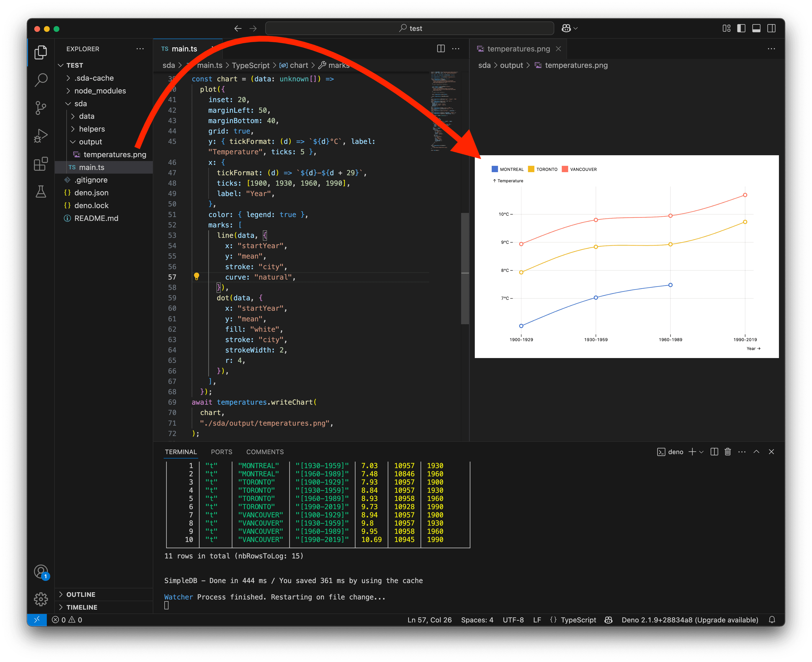Expand the data folder
Viewport: 812px width, 662px height.
(x=73, y=116)
